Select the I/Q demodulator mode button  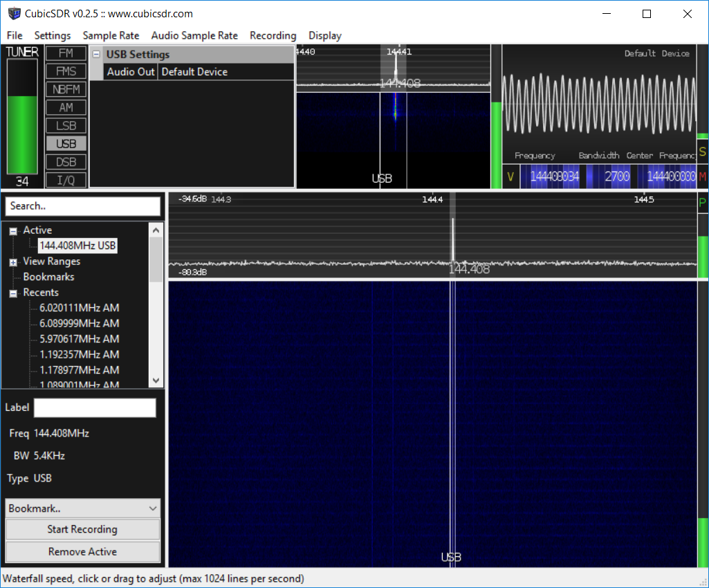tap(66, 181)
